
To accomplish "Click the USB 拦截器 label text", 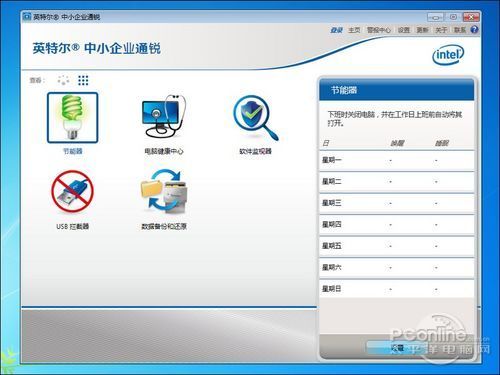I will tap(72, 226).
